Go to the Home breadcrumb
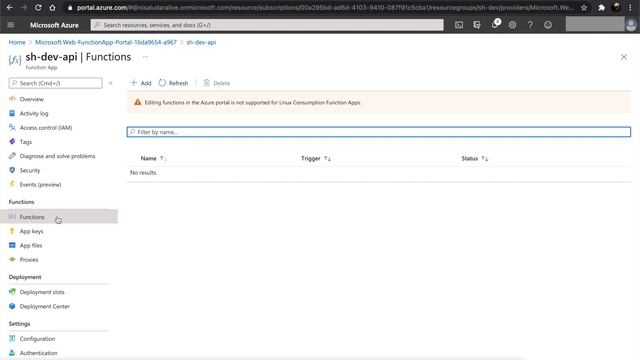 point(17,42)
